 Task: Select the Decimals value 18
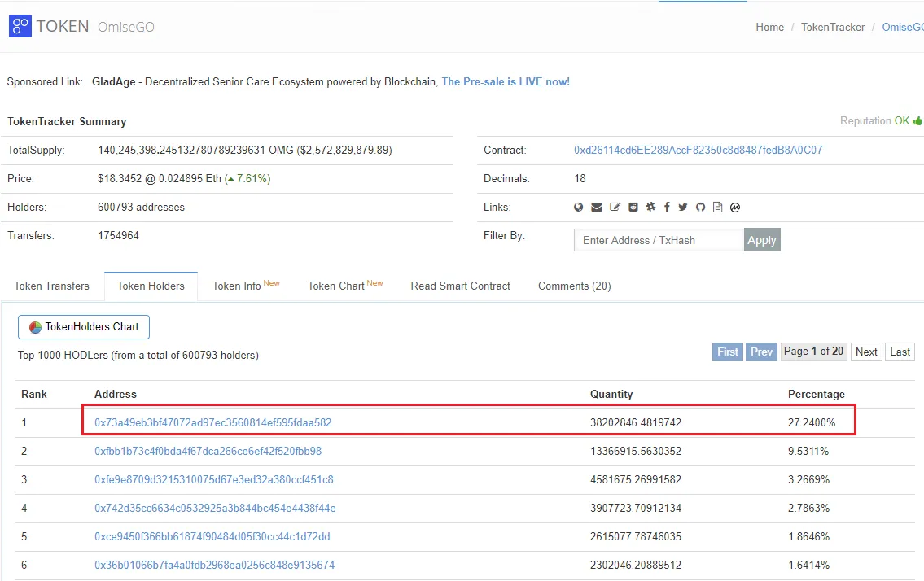click(x=580, y=178)
